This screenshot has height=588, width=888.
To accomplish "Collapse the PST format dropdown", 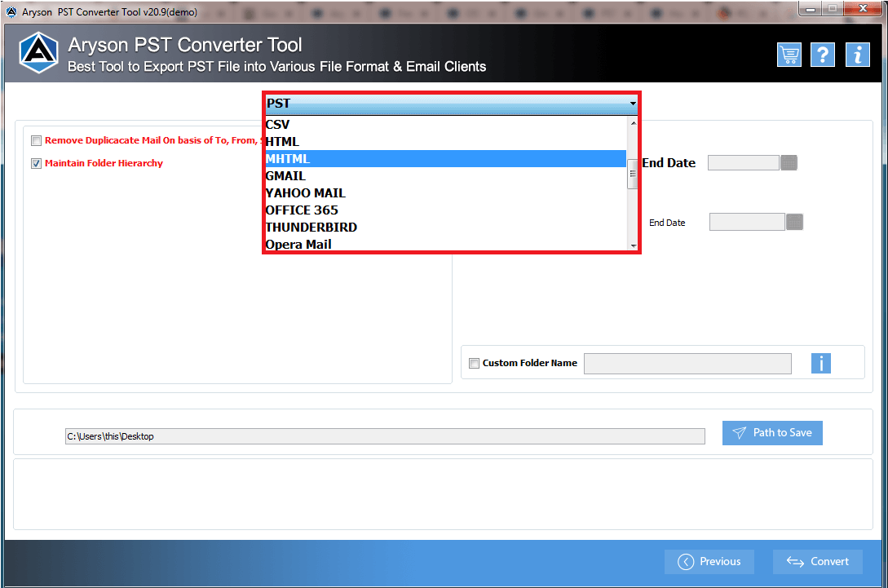I will [633, 104].
